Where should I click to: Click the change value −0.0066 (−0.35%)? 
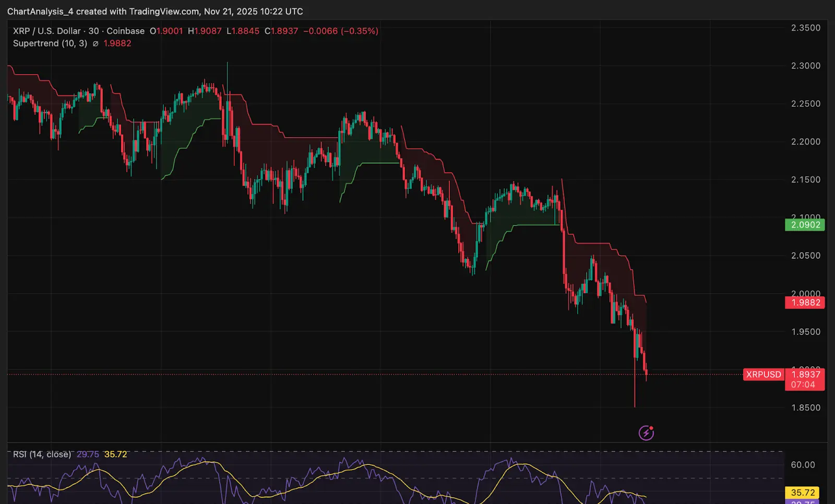(x=341, y=31)
